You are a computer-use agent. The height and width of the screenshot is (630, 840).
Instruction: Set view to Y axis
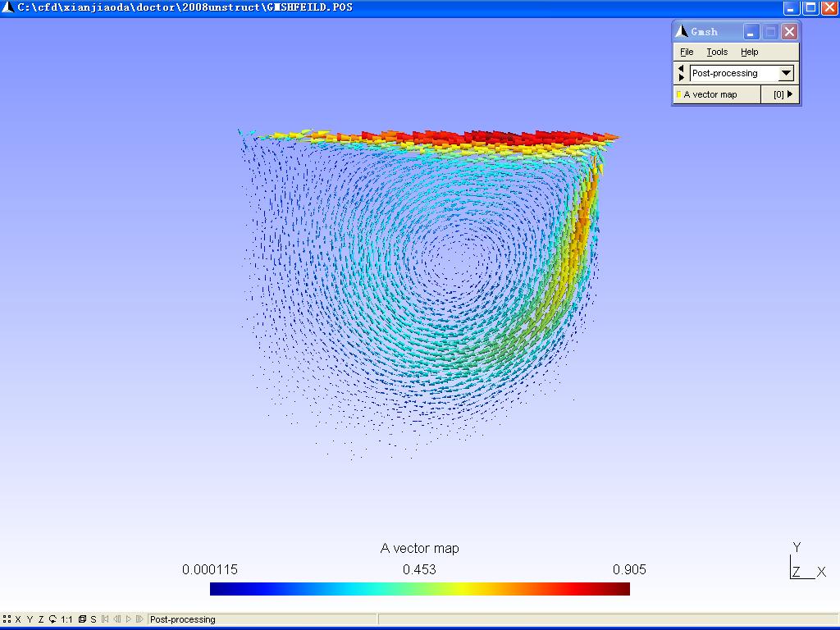pos(30,619)
